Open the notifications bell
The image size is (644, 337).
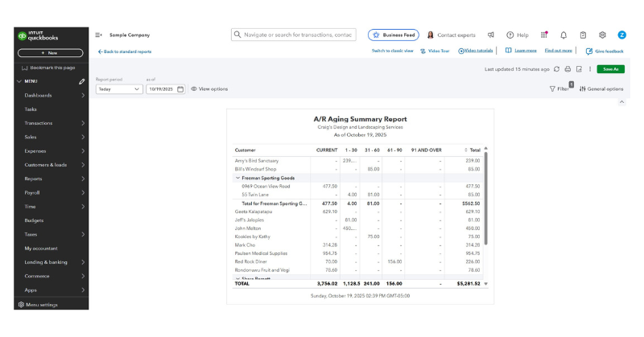563,35
